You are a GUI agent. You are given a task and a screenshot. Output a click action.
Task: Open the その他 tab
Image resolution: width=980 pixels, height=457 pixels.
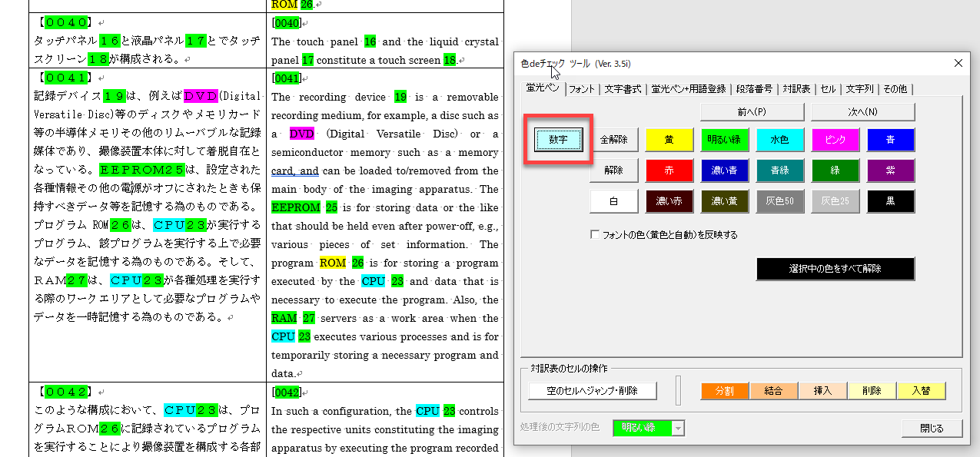click(x=895, y=89)
